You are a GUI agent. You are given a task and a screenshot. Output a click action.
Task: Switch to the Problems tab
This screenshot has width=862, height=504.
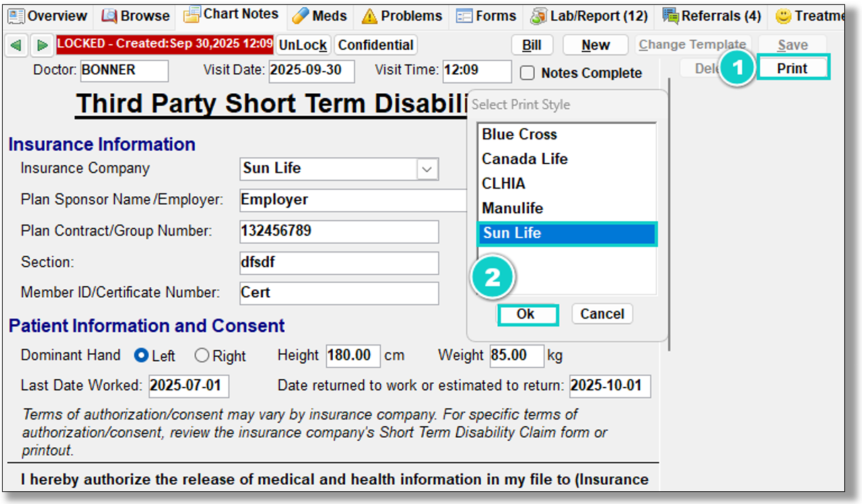[x=402, y=16]
